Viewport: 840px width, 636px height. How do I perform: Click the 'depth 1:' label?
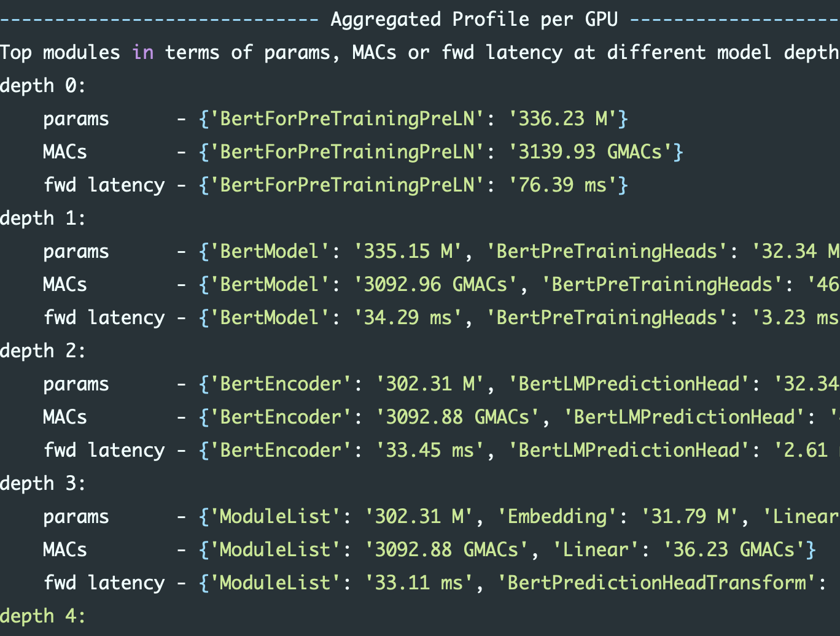click(x=42, y=219)
